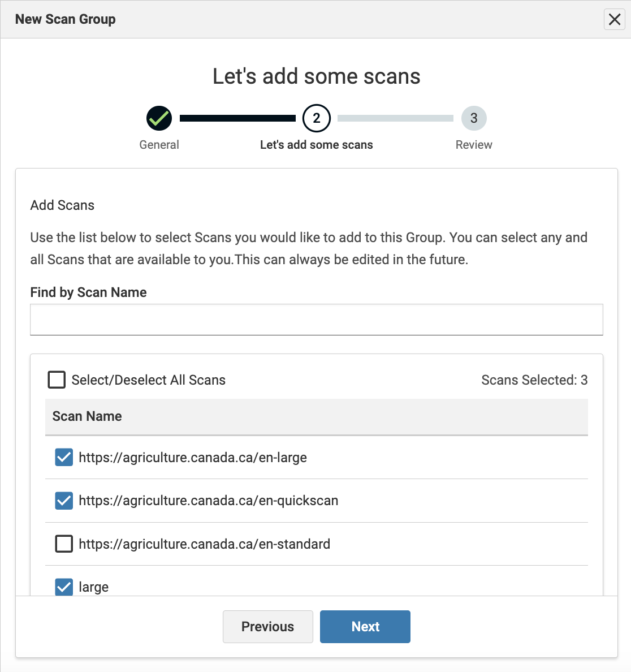Select the General step label

coord(159,145)
